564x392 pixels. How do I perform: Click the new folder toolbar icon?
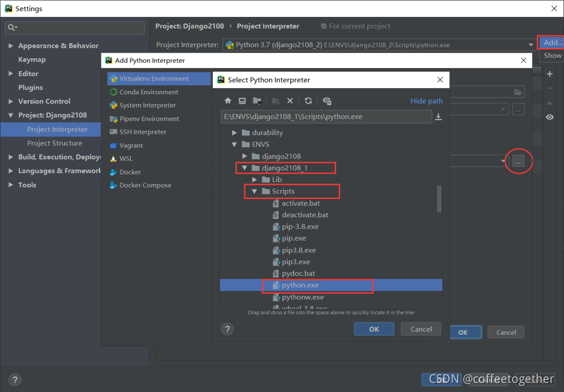click(x=276, y=101)
